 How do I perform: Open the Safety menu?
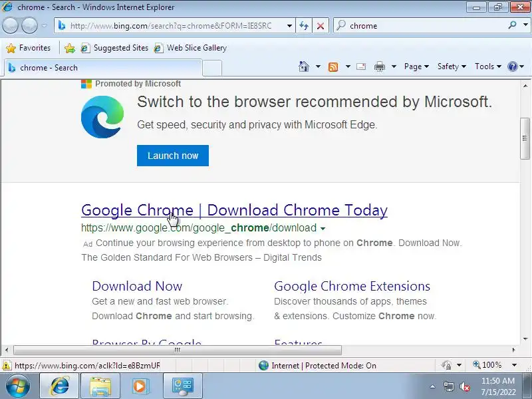[452, 66]
